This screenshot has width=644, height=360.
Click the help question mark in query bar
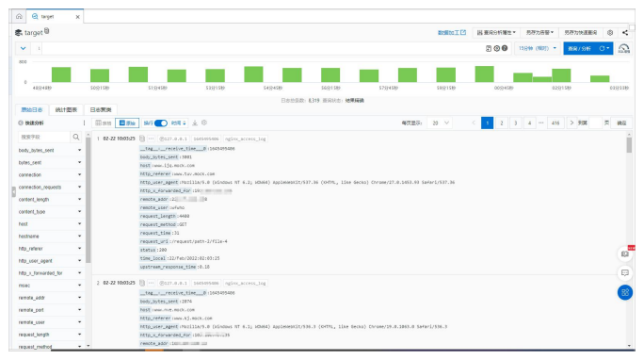pos(505,48)
